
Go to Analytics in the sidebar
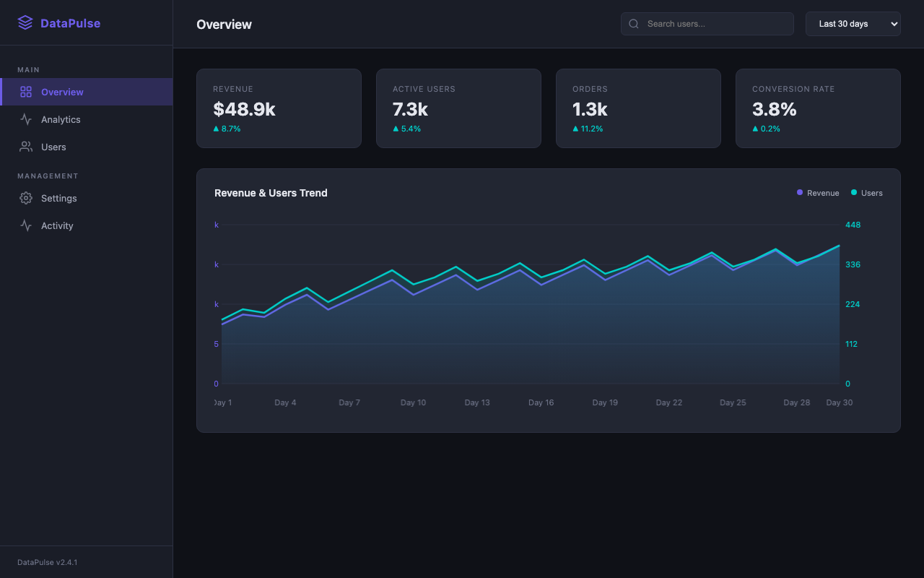(x=87, y=119)
